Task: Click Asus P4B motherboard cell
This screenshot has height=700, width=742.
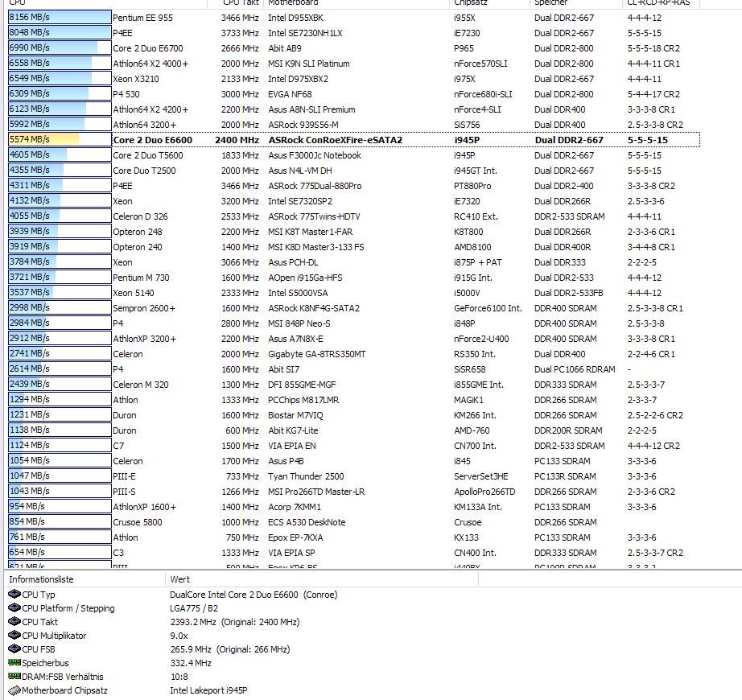Action: click(286, 461)
